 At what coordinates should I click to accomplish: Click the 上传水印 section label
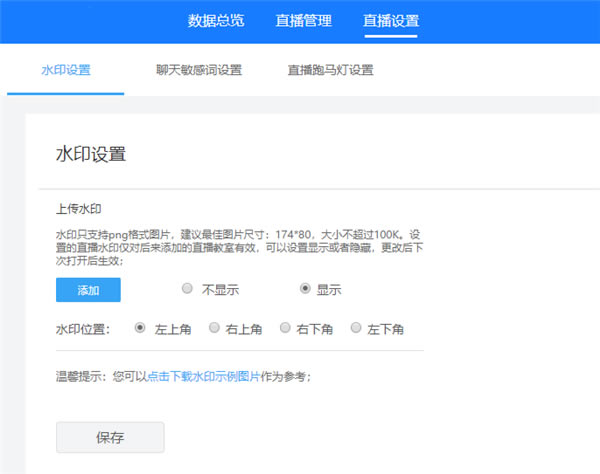[79, 210]
